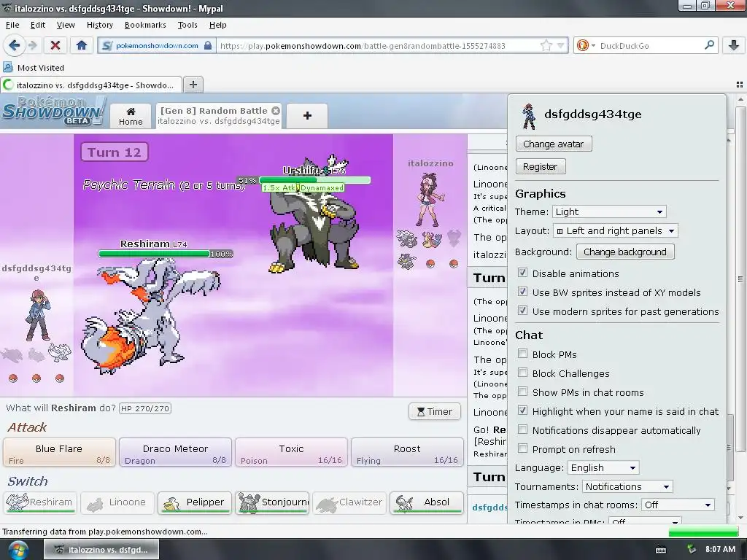The height and width of the screenshot is (560, 747).
Task: Click the list all tabs icon
Action: (740, 85)
